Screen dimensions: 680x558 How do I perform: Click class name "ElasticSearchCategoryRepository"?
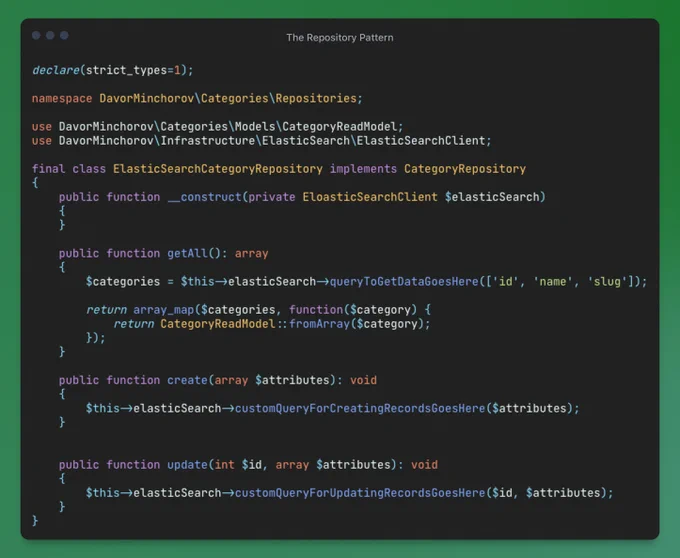(x=218, y=169)
